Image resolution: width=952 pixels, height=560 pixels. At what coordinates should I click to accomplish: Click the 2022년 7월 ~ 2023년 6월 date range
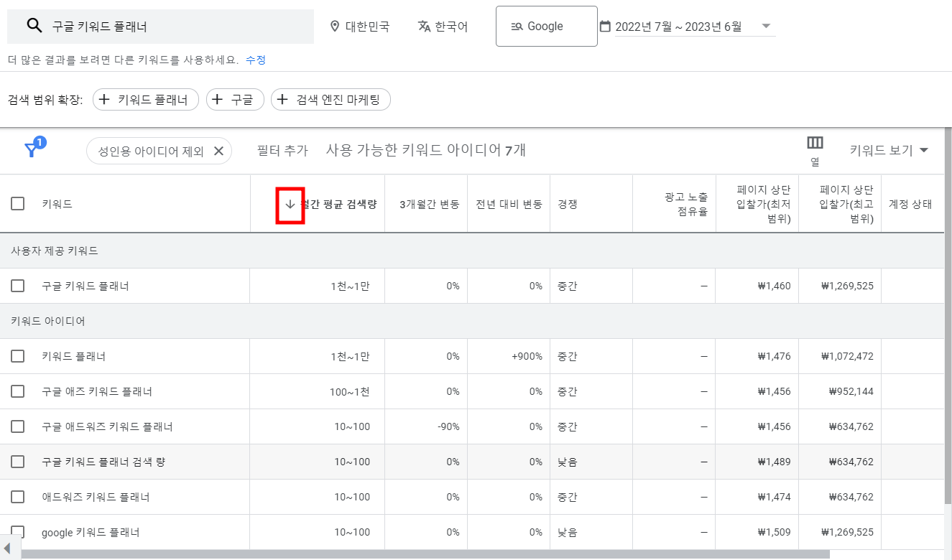[678, 27]
